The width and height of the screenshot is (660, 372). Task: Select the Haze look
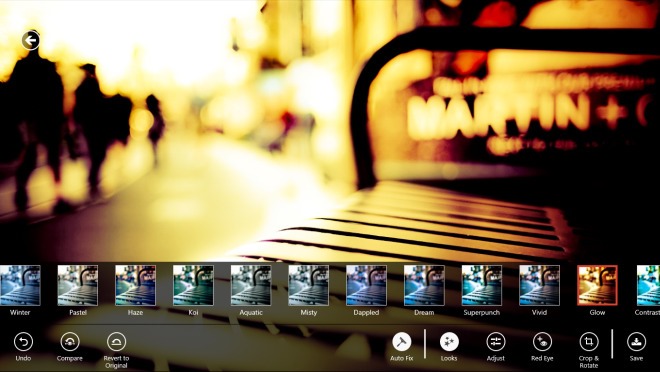click(x=136, y=285)
